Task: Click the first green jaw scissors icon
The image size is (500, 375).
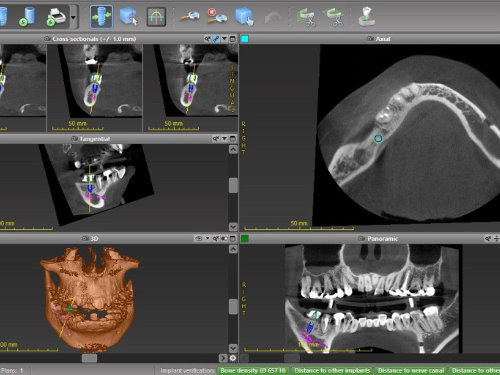Action: [x=307, y=17]
